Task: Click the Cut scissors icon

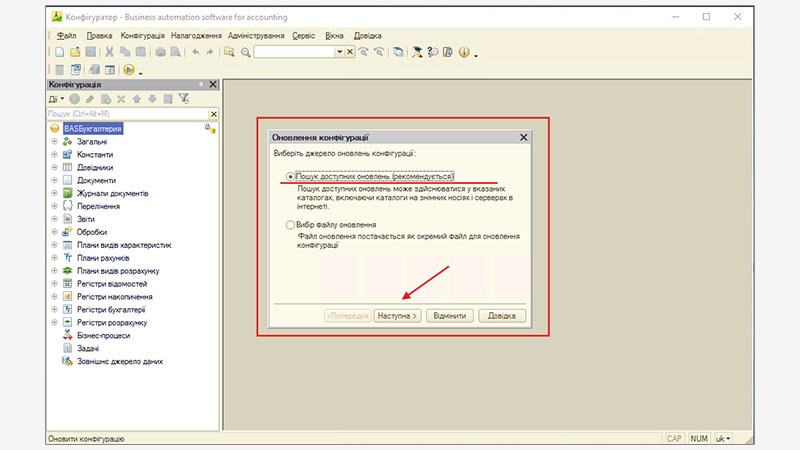Action: (x=109, y=52)
